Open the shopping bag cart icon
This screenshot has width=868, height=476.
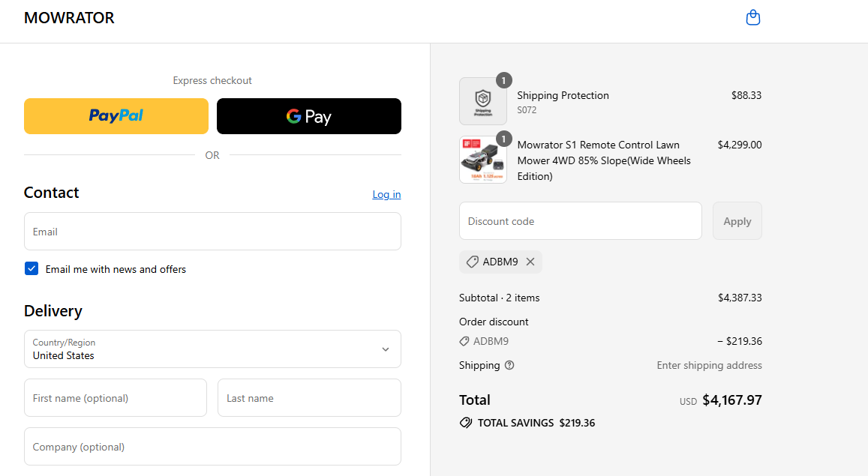pos(753,18)
